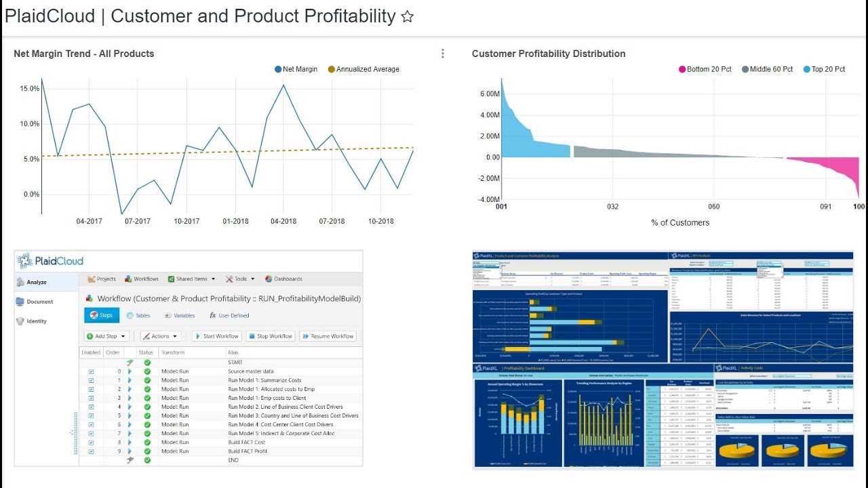Click status icon for Build FACT Profit step
The width and height of the screenshot is (868, 488).
(x=147, y=451)
